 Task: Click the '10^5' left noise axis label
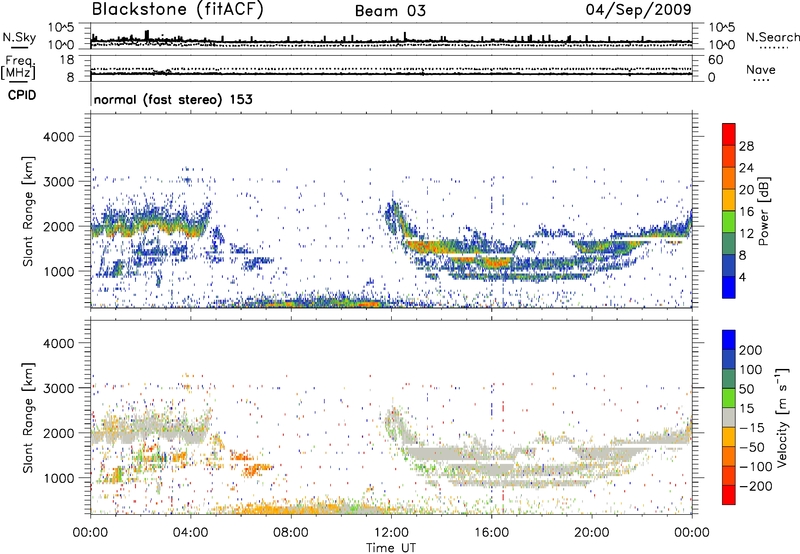pyautogui.click(x=61, y=28)
